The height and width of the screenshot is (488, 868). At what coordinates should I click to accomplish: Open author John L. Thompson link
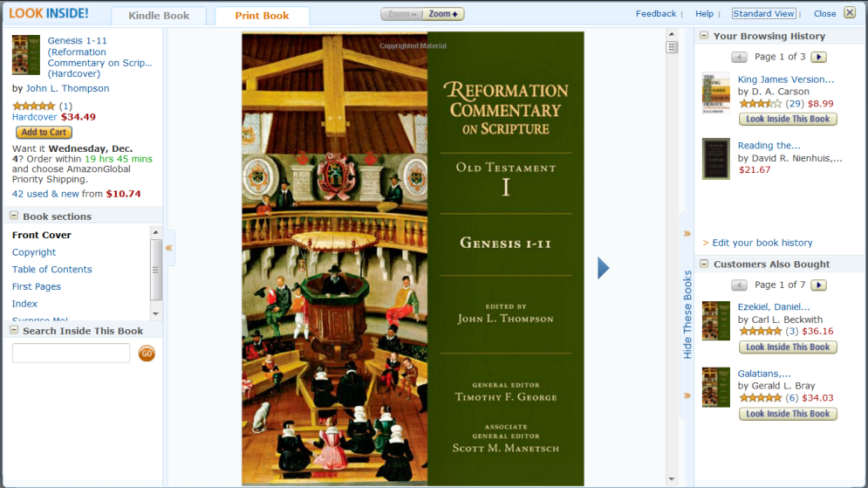(x=67, y=88)
